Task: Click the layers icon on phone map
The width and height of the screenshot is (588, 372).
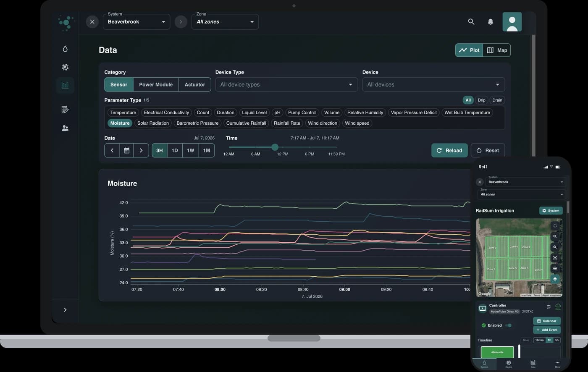Action: (555, 279)
